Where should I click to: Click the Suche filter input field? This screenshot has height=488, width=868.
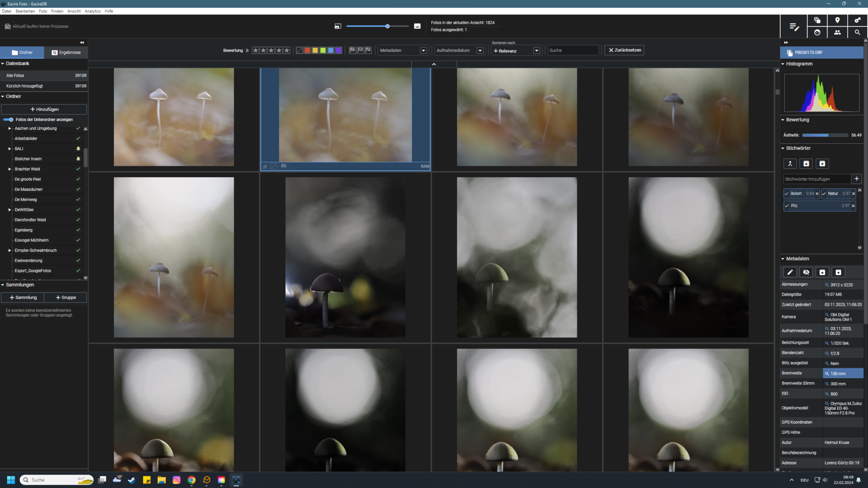point(573,50)
